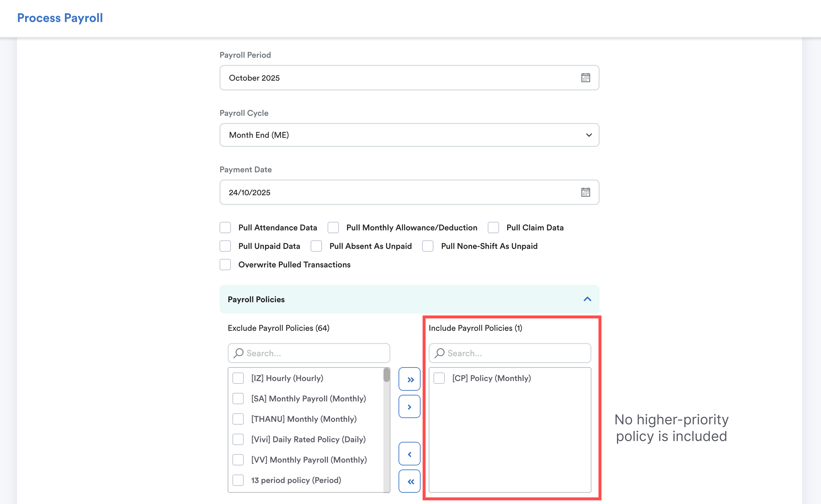Check Overwrite Pulled Transactions option
Image resolution: width=821 pixels, height=504 pixels.
click(225, 265)
